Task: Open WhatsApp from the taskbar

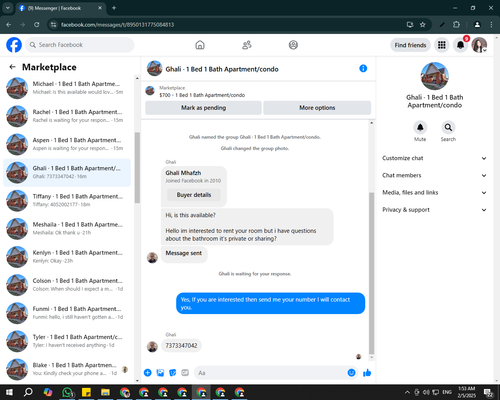Action: 67,392
